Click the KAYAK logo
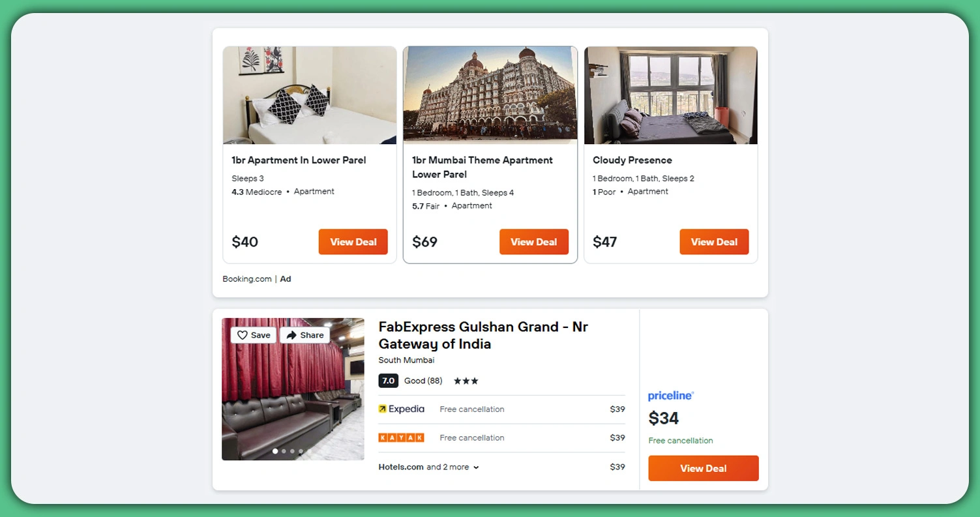 [400, 437]
